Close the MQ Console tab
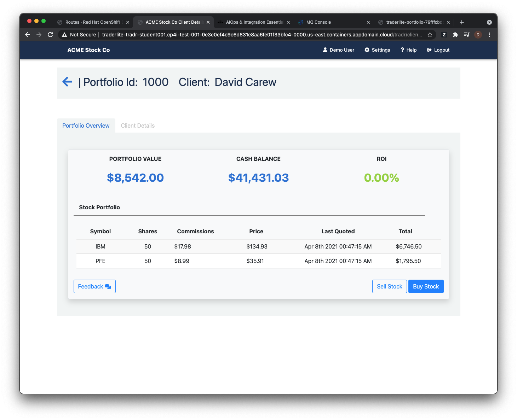The height and width of the screenshot is (420, 517). (x=368, y=22)
